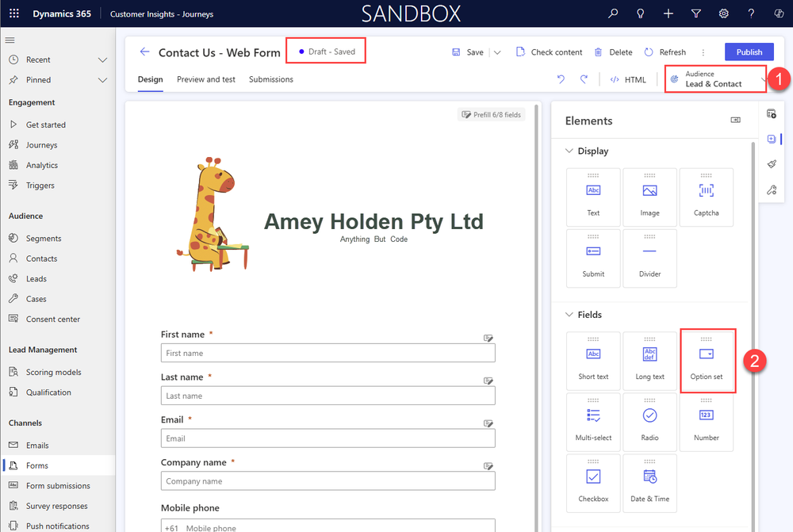Open the advanced find filter icon
Image resolution: width=793 pixels, height=532 pixels.
pyautogui.click(x=696, y=13)
